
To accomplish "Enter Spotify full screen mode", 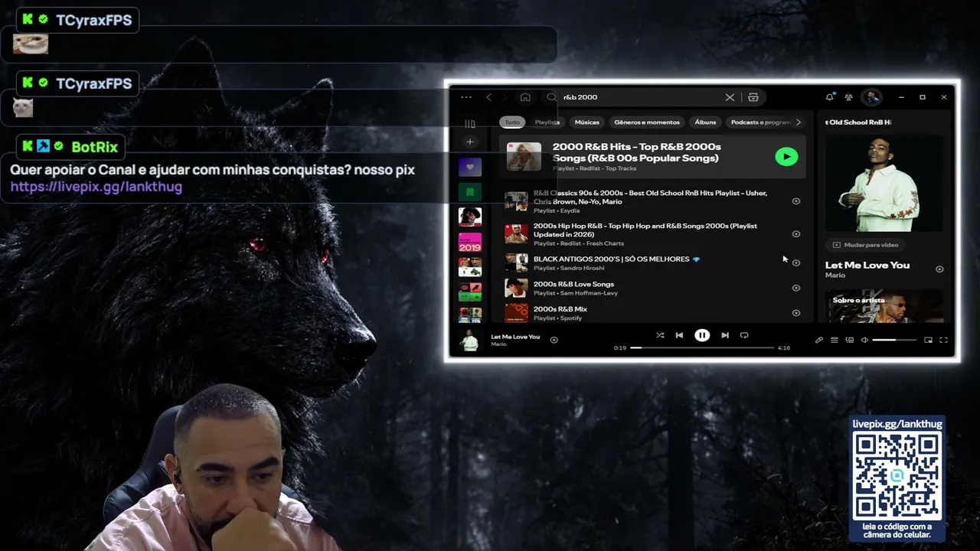I will click(943, 340).
